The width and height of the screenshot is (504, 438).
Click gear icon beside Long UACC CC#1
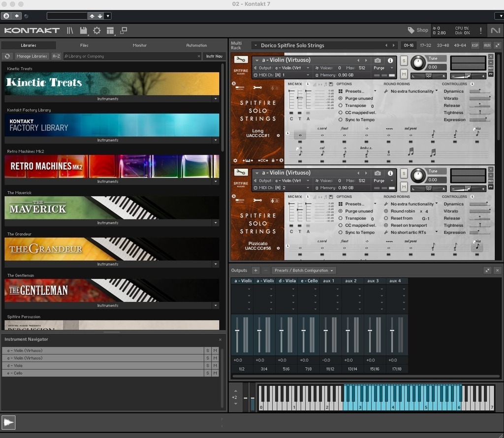point(279,136)
